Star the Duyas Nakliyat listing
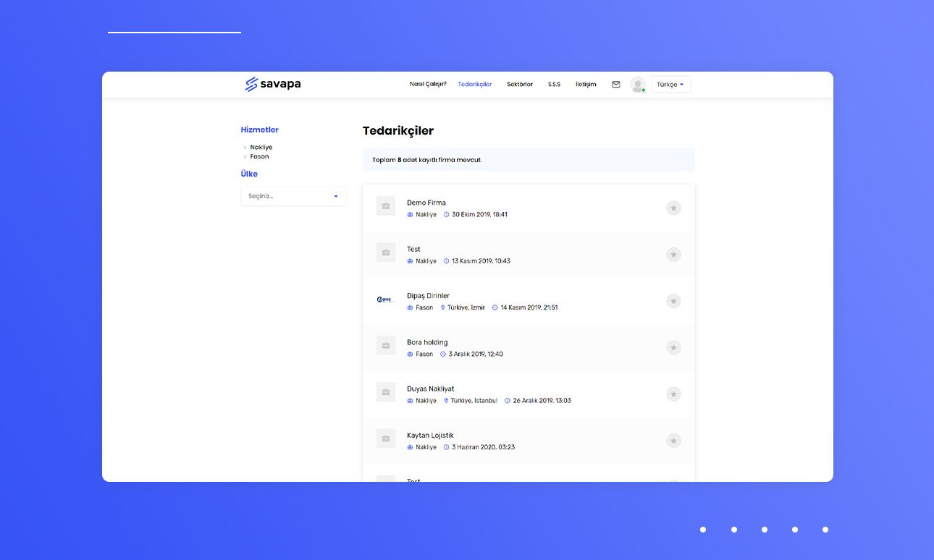Viewport: 934px width, 560px height. coord(673,394)
